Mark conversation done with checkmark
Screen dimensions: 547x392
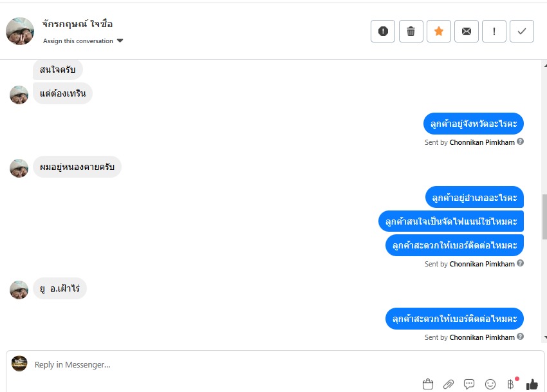click(x=522, y=31)
